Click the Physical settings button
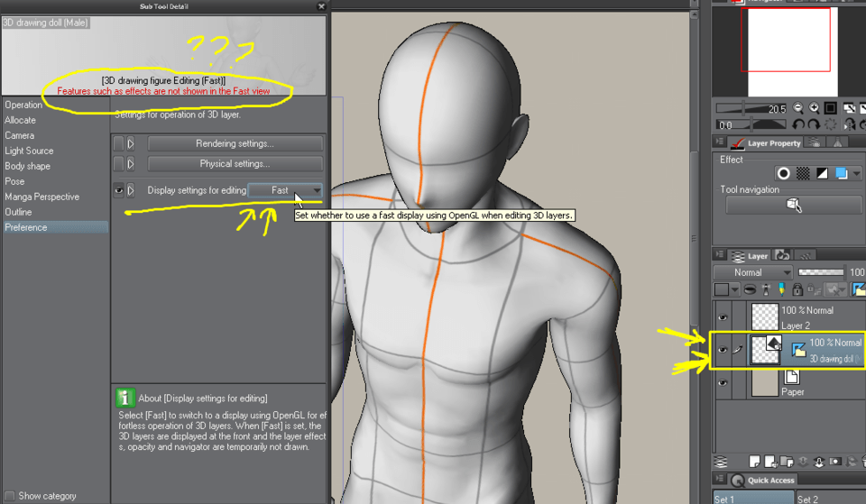 (235, 164)
